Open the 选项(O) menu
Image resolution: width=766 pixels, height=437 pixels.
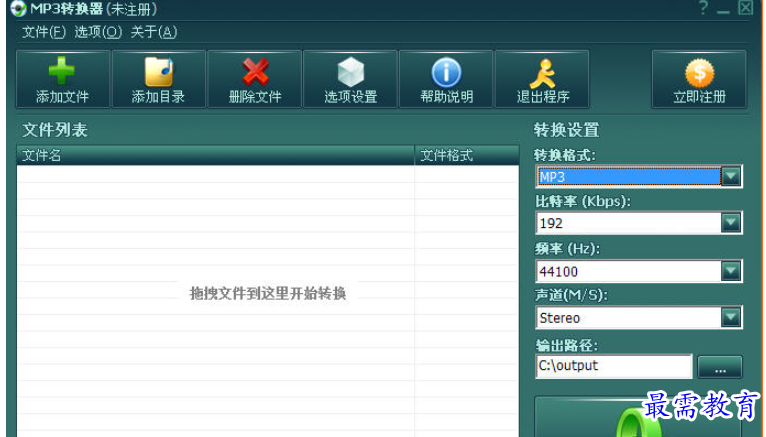pyautogui.click(x=98, y=32)
